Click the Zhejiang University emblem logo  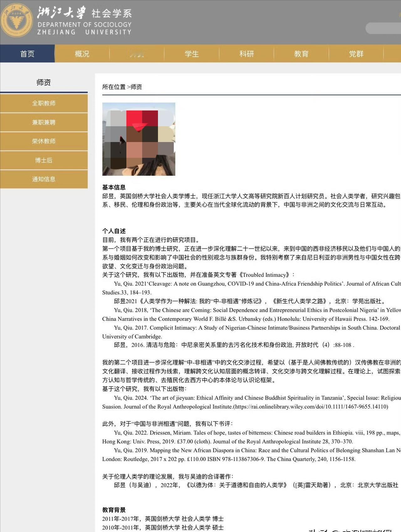(x=16, y=20)
